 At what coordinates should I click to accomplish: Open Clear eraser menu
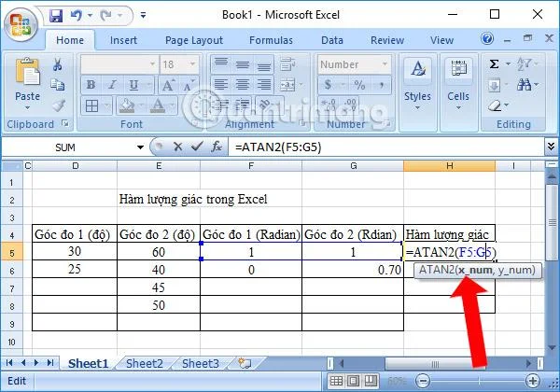(497, 105)
